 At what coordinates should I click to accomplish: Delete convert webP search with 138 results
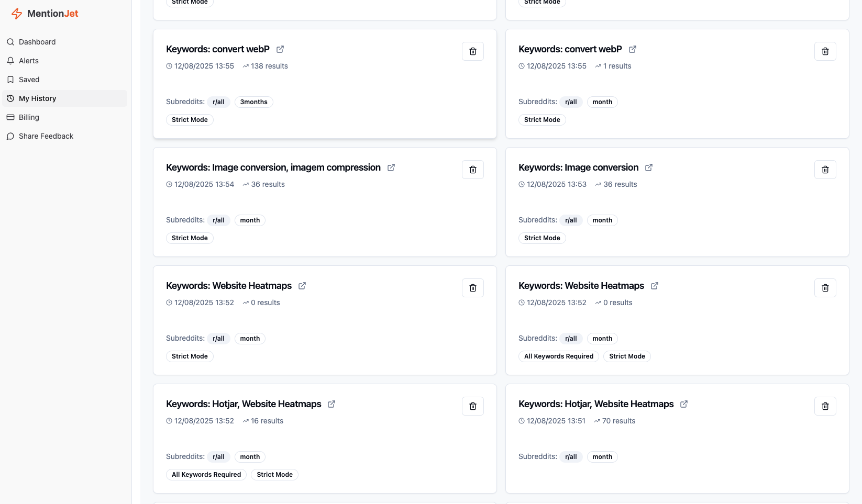click(473, 51)
